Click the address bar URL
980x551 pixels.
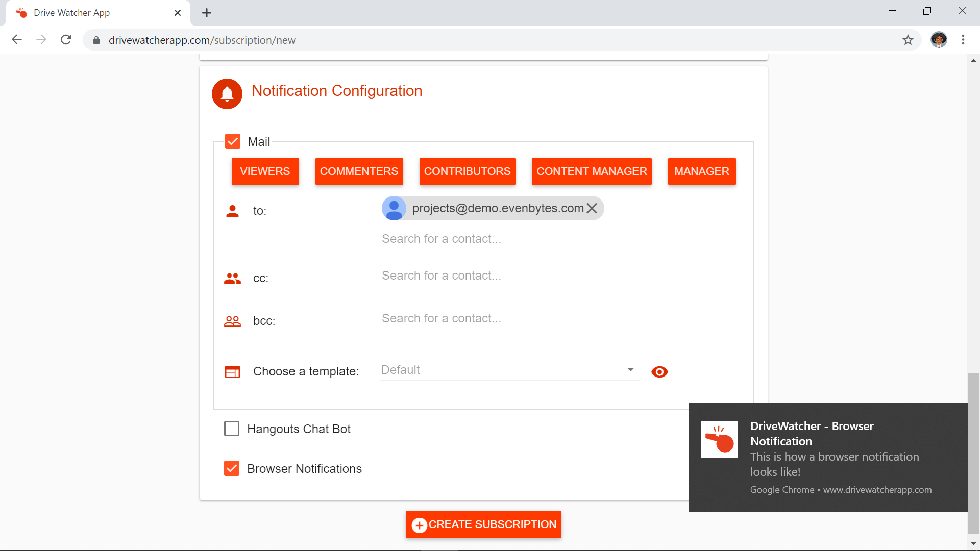point(202,40)
